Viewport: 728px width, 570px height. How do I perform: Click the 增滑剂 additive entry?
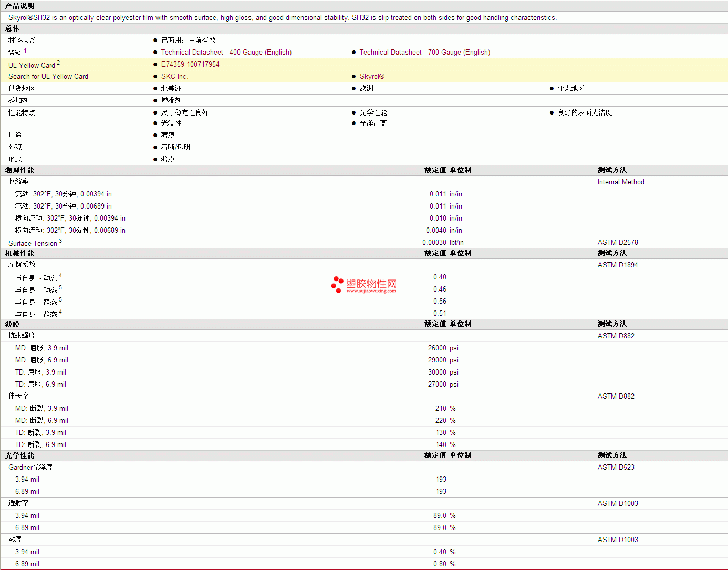point(171,100)
